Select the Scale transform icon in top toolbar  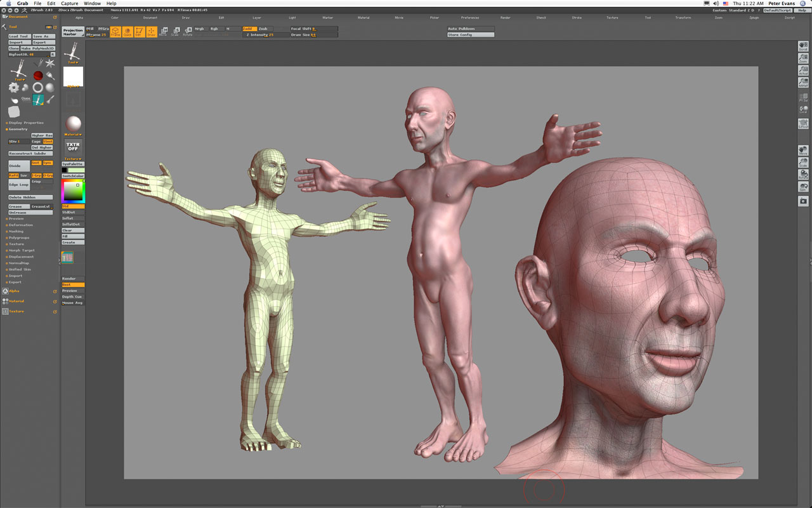[x=176, y=31]
